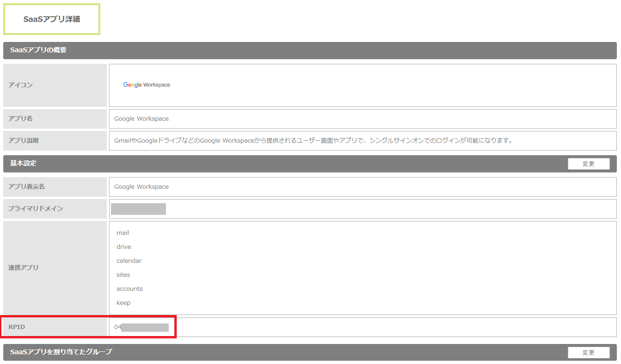Select sites in the 連携アプリ list
Screen dimensions: 621x364
click(123, 275)
